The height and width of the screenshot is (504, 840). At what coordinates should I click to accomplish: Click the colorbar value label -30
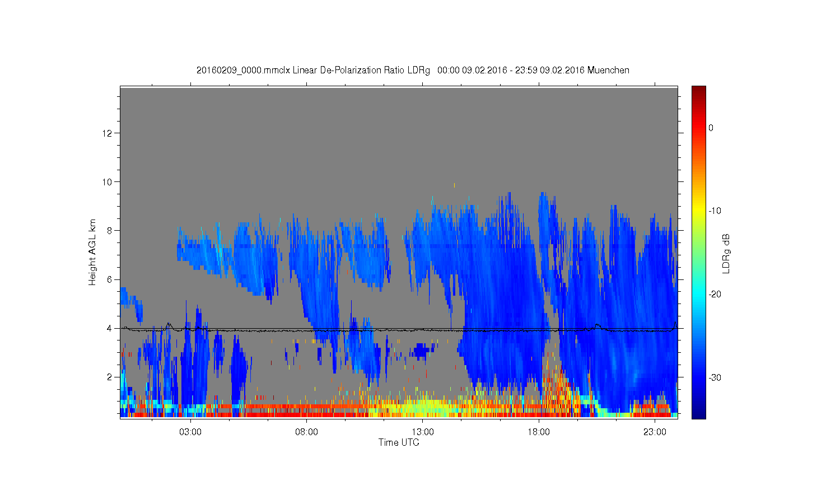[714, 378]
